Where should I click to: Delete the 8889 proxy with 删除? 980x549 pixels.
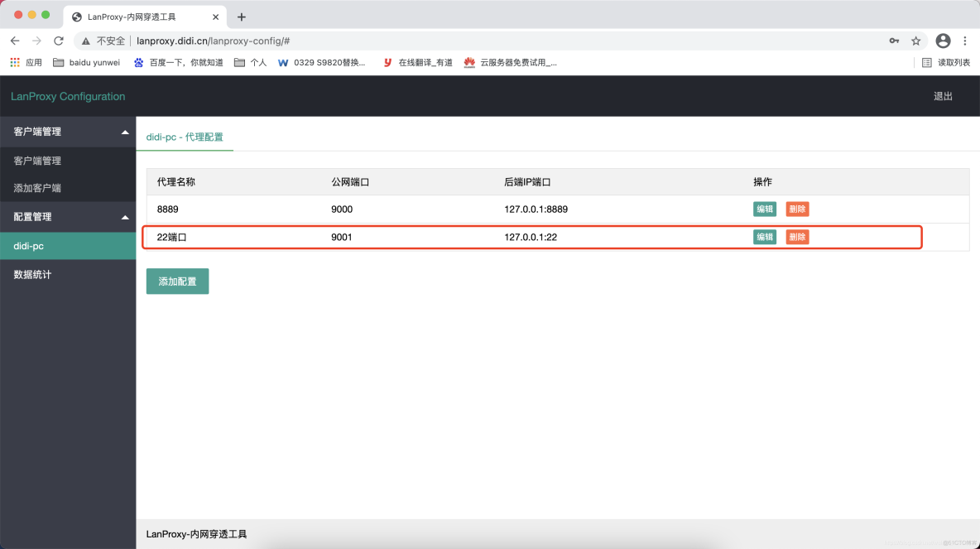(797, 209)
